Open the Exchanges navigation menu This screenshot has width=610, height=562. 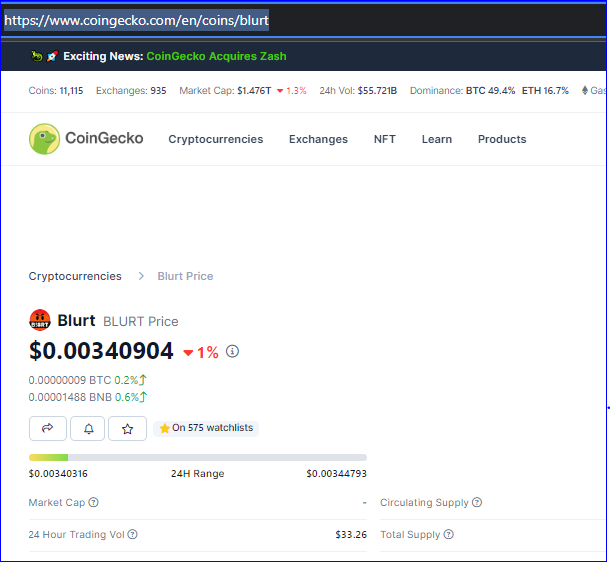[318, 139]
